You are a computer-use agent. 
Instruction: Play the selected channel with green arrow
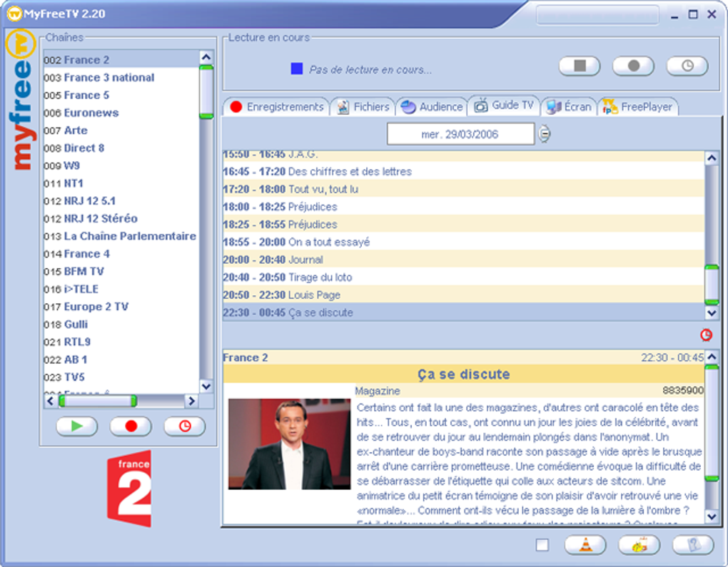(77, 426)
